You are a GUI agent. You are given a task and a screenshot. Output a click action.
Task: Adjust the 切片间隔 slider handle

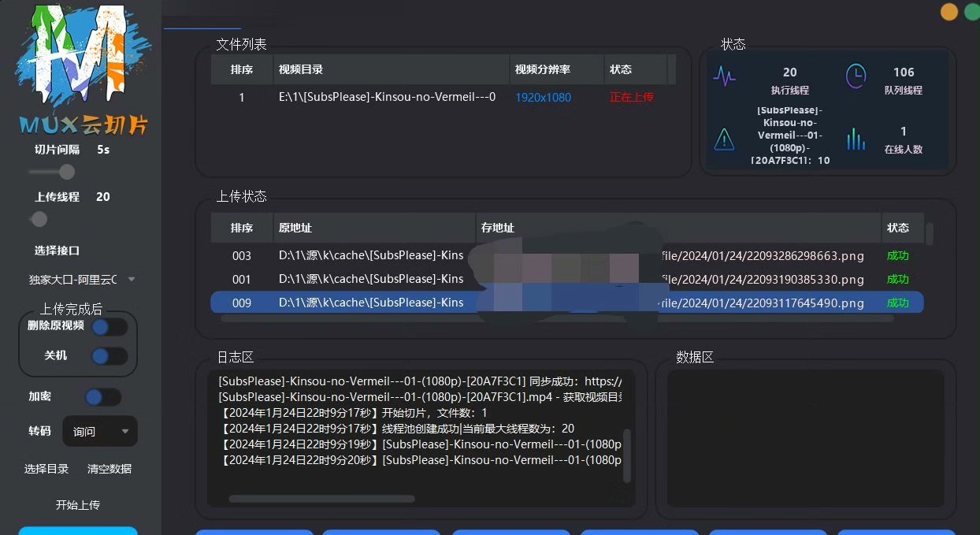click(67, 172)
